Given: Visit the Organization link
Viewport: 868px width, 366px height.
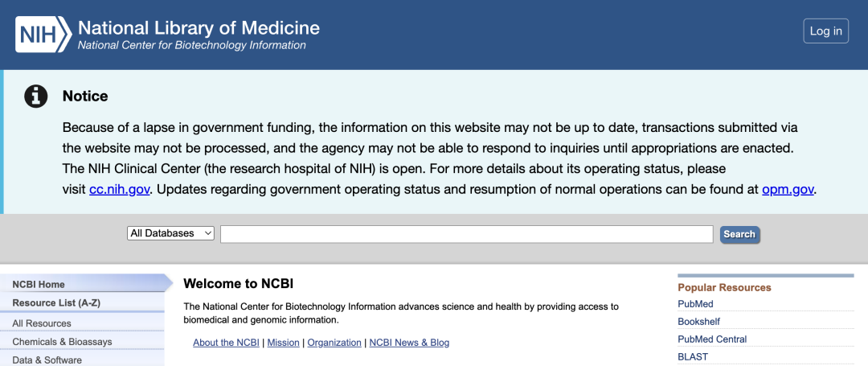Looking at the screenshot, I should coord(334,343).
